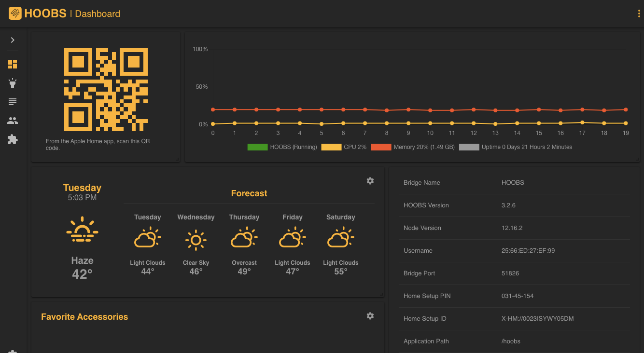The height and width of the screenshot is (353, 644).
Task: Click Wednesday Clear Sky sun icon
Action: (x=196, y=240)
